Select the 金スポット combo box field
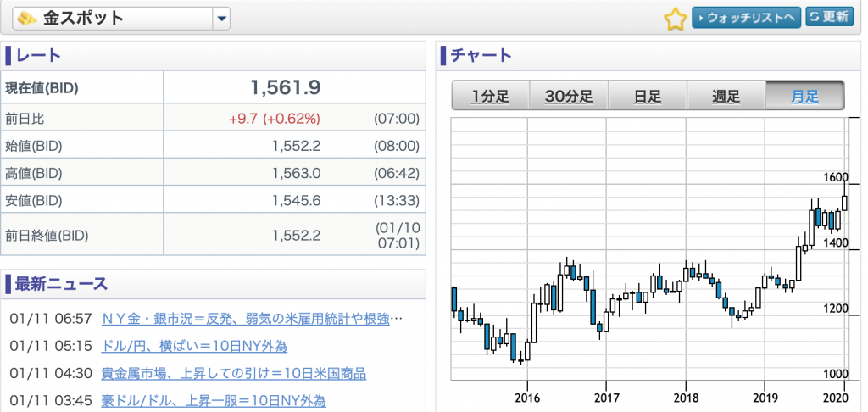Screen dimensions: 868x412 [120, 19]
